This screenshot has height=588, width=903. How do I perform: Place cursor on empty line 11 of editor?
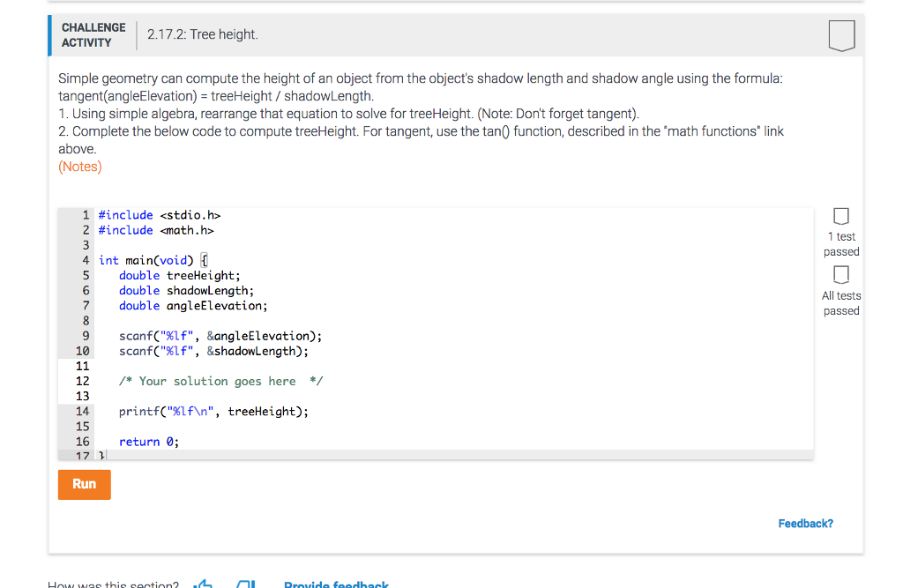click(452, 366)
